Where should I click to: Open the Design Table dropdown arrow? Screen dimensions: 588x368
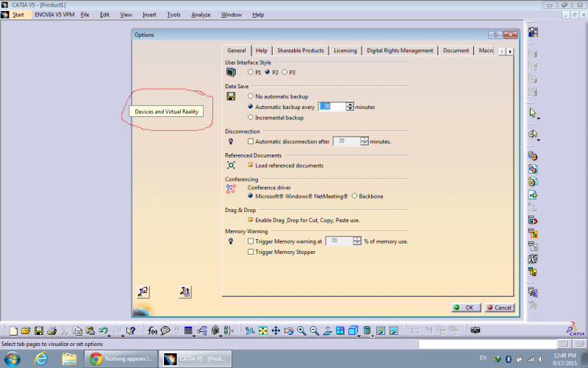click(194, 336)
